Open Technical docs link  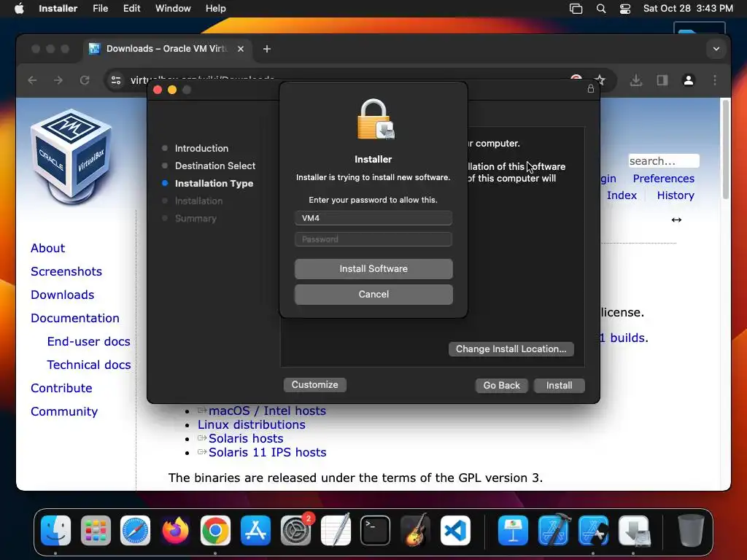point(88,365)
